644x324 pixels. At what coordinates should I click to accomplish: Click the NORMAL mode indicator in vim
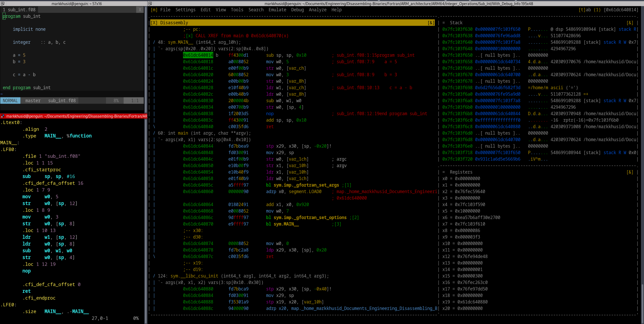coord(10,101)
